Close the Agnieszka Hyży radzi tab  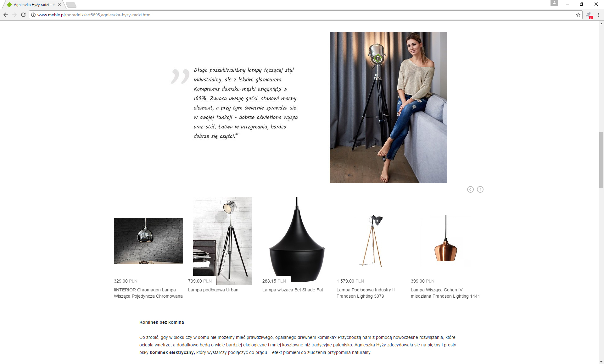click(59, 5)
